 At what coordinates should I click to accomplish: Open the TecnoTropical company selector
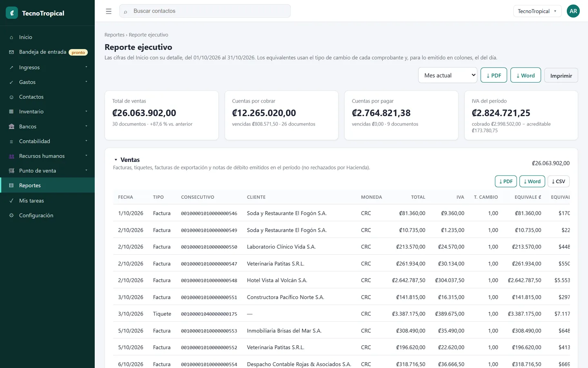pyautogui.click(x=537, y=11)
